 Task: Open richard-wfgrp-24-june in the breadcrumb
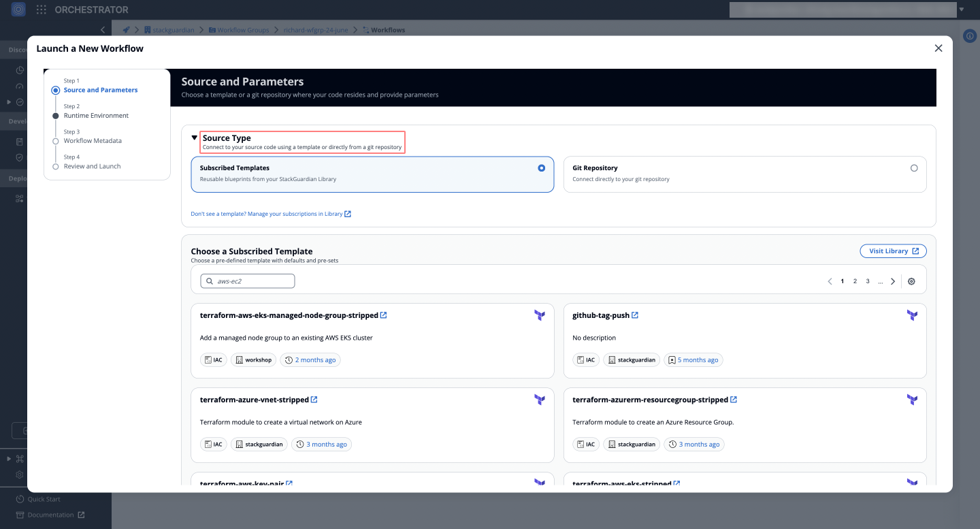click(316, 30)
